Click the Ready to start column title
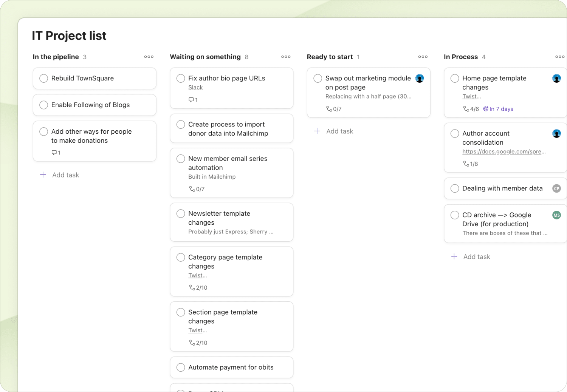The height and width of the screenshot is (392, 567). tap(330, 57)
